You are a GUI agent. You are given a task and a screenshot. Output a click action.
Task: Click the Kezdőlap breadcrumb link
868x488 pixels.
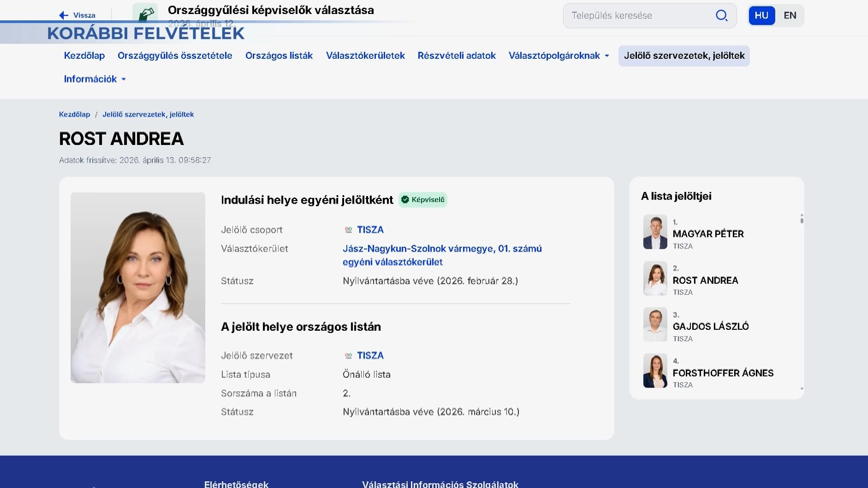click(75, 114)
